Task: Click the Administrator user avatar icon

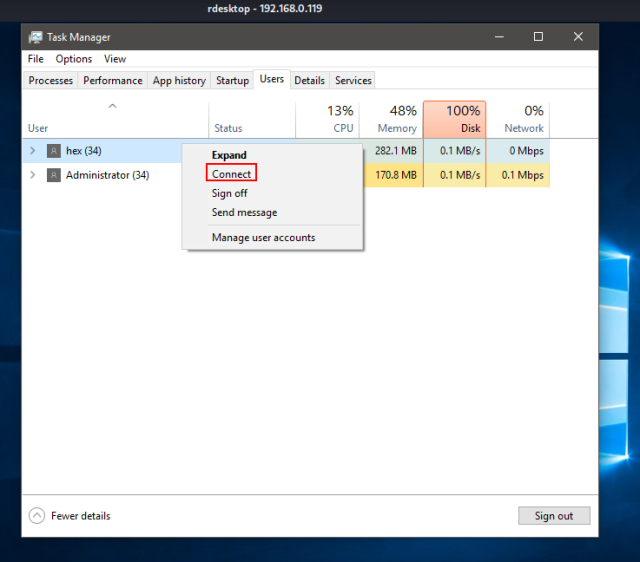Action: click(54, 175)
